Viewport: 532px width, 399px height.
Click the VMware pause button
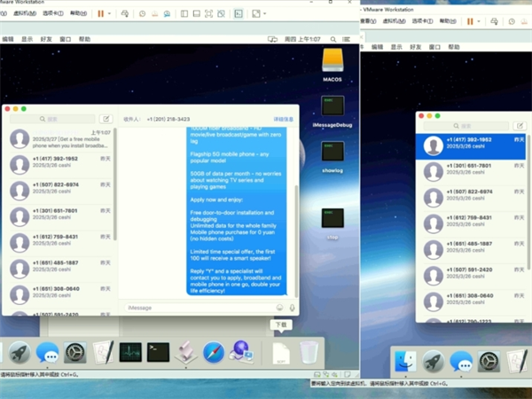click(99, 14)
